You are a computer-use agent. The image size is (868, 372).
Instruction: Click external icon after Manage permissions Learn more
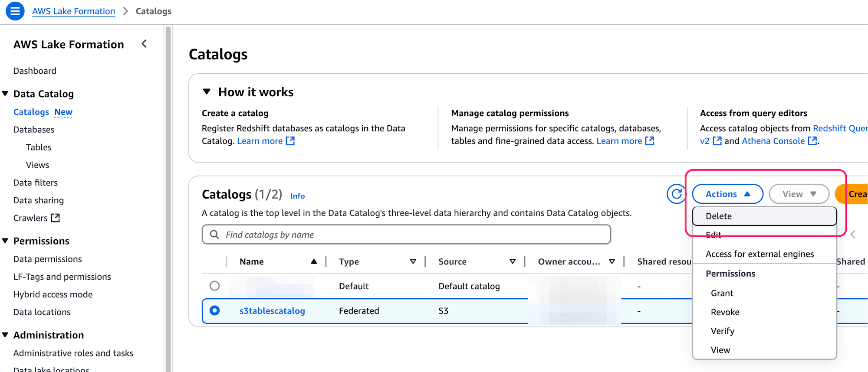pyautogui.click(x=650, y=141)
